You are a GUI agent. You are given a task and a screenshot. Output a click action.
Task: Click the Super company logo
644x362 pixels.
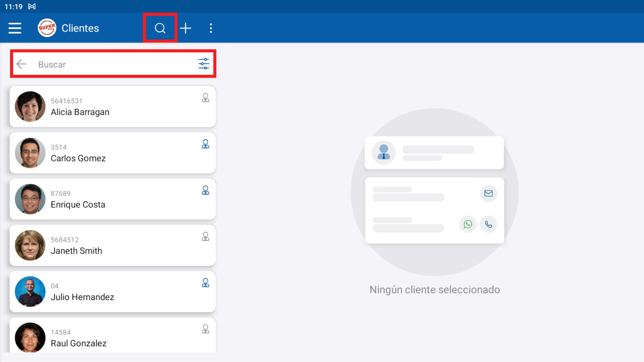coord(47,28)
